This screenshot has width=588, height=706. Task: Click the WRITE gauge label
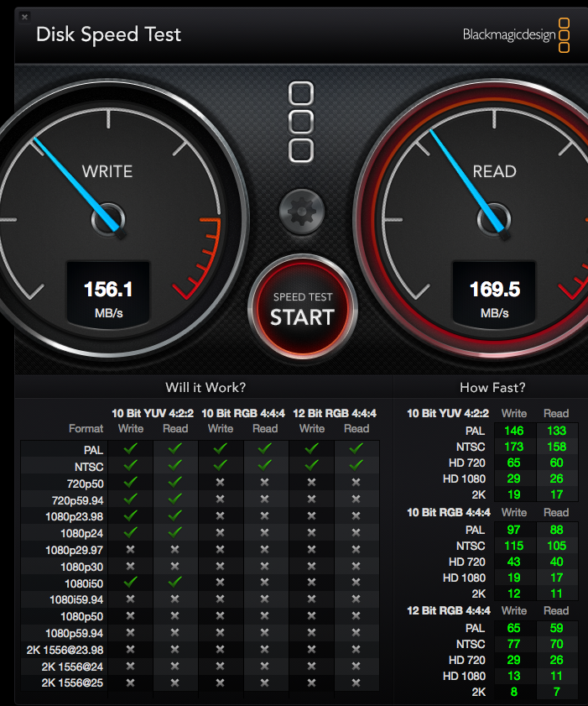tap(107, 171)
